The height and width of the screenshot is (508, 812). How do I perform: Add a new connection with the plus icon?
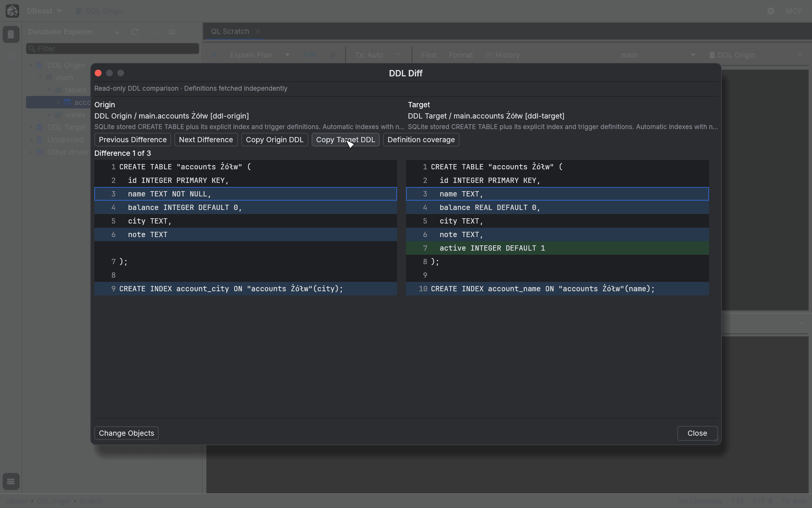pos(117,32)
